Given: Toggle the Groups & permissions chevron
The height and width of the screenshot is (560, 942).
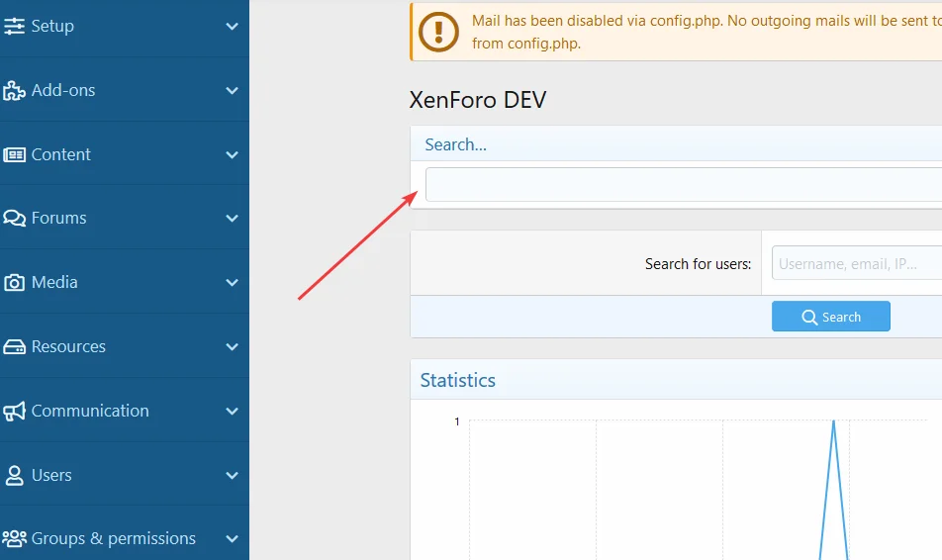Looking at the screenshot, I should tap(232, 539).
